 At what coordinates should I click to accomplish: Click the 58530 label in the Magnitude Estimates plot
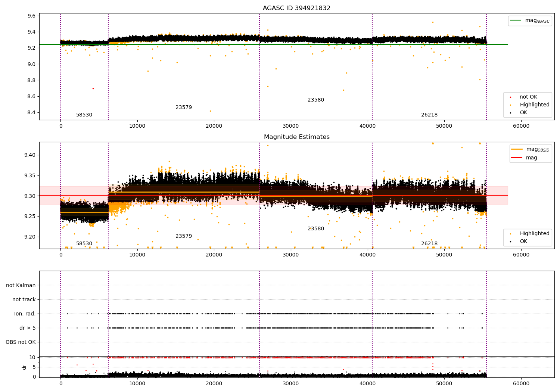click(84, 244)
